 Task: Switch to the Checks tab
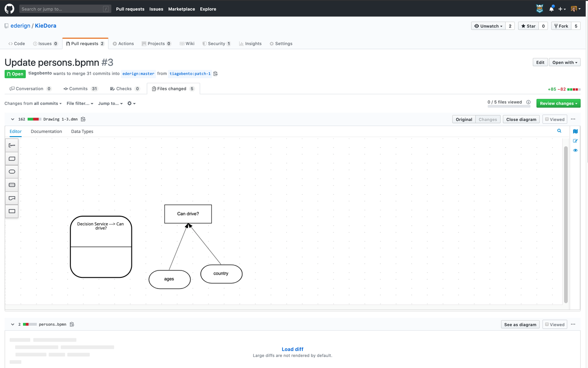coord(125,89)
